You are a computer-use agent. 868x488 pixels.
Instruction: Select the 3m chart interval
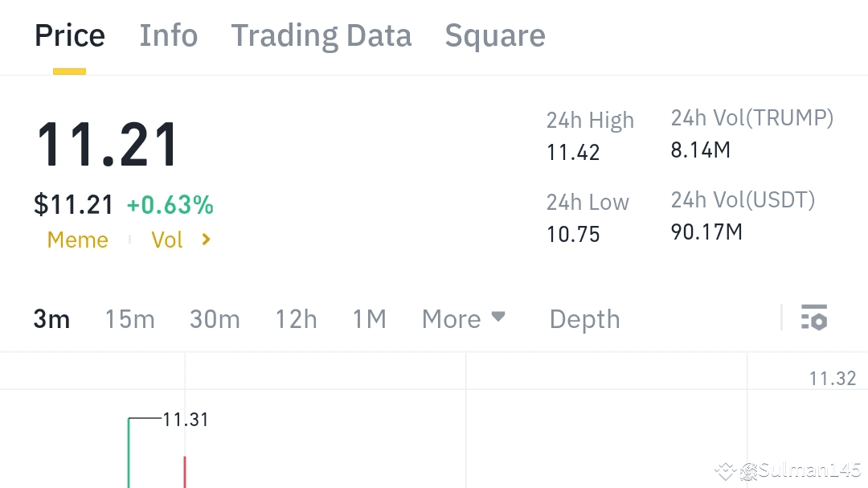(51, 319)
